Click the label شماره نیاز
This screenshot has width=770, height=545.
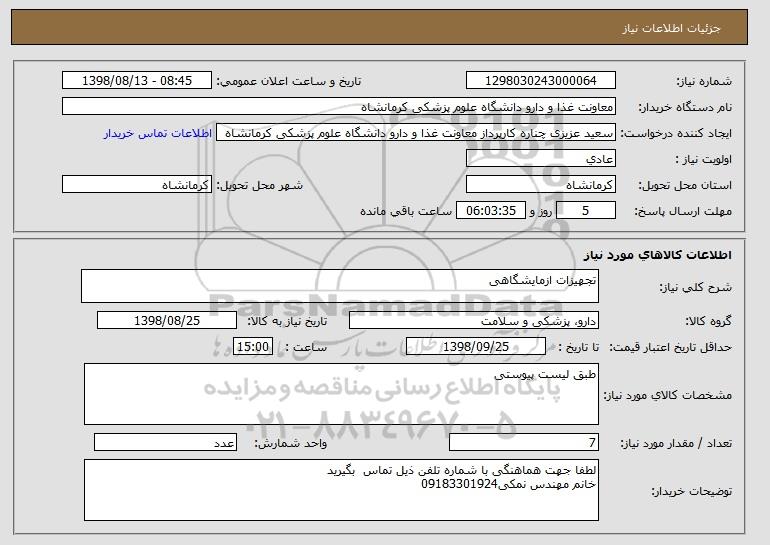click(704, 82)
